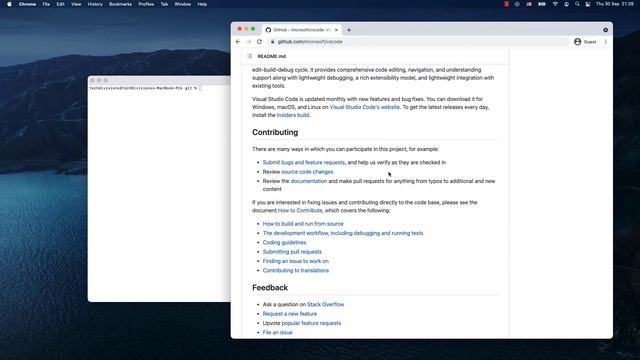This screenshot has width=640, height=360.
Task: Click the lock icon in address bar
Action: [x=273, y=42]
